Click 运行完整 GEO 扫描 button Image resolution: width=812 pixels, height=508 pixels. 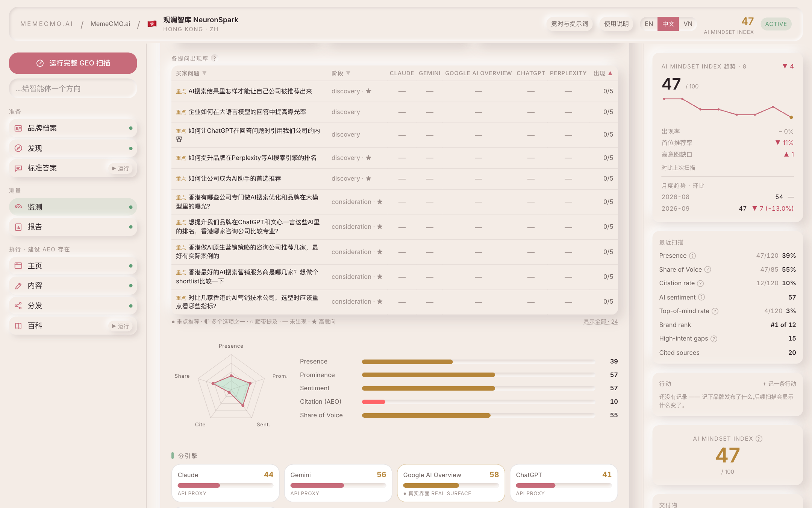pos(73,63)
